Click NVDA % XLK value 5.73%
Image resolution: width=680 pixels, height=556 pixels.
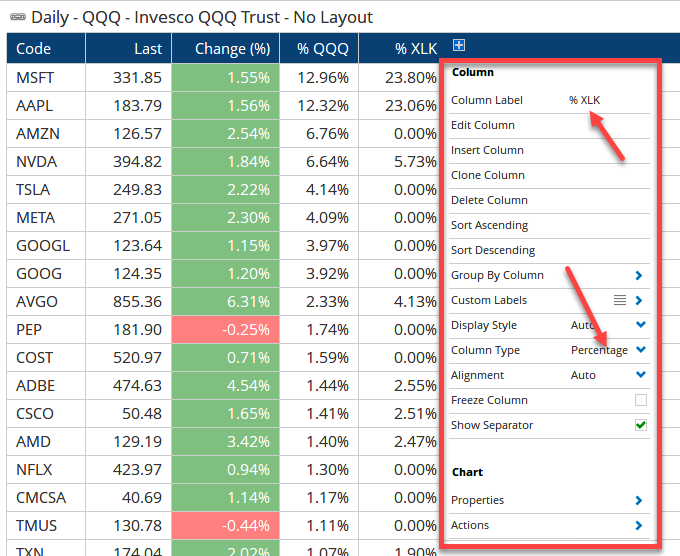pos(399,162)
